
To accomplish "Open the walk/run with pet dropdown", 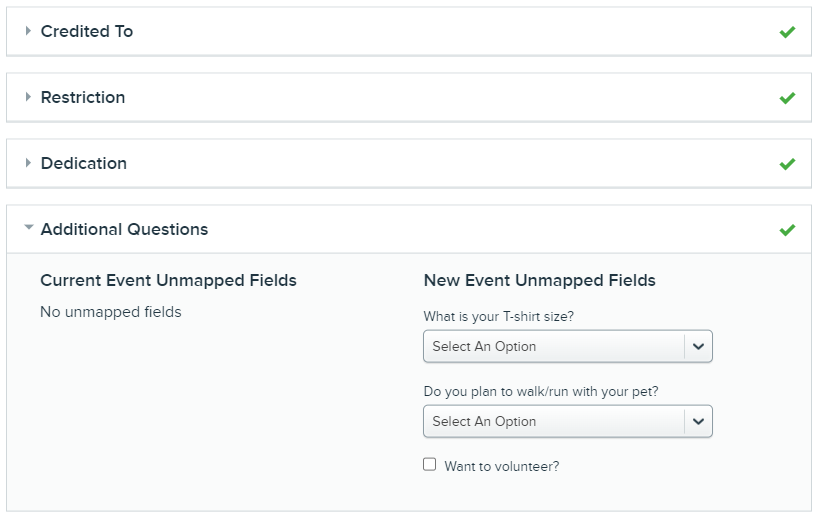I will (x=568, y=421).
